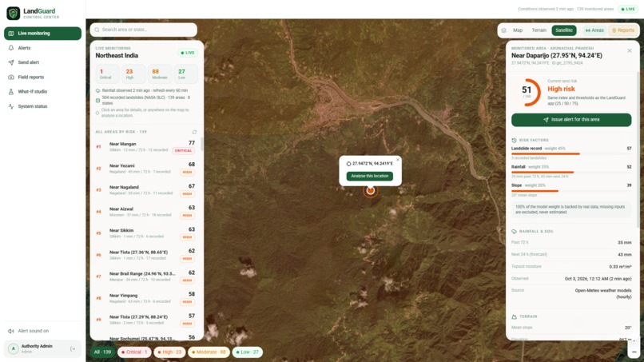Toggle the Reports overlay
This screenshot has height=362, width=644.
(623, 30)
